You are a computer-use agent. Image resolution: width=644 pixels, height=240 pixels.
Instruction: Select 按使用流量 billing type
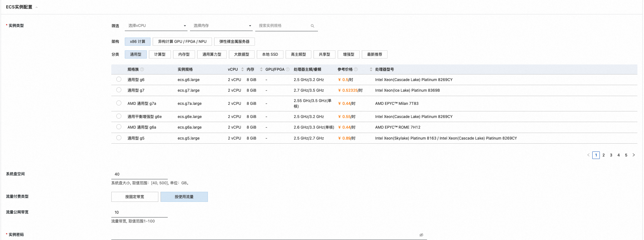[184, 197]
